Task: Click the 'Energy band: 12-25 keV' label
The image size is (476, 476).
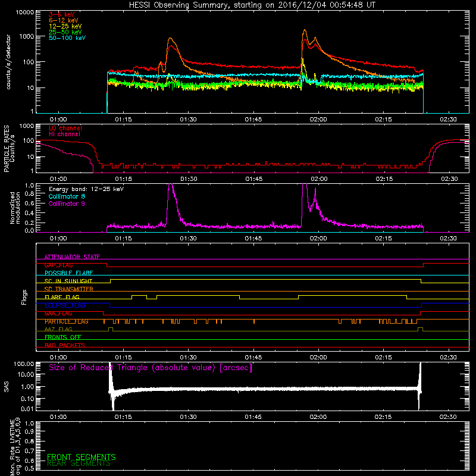Action: [x=86, y=189]
